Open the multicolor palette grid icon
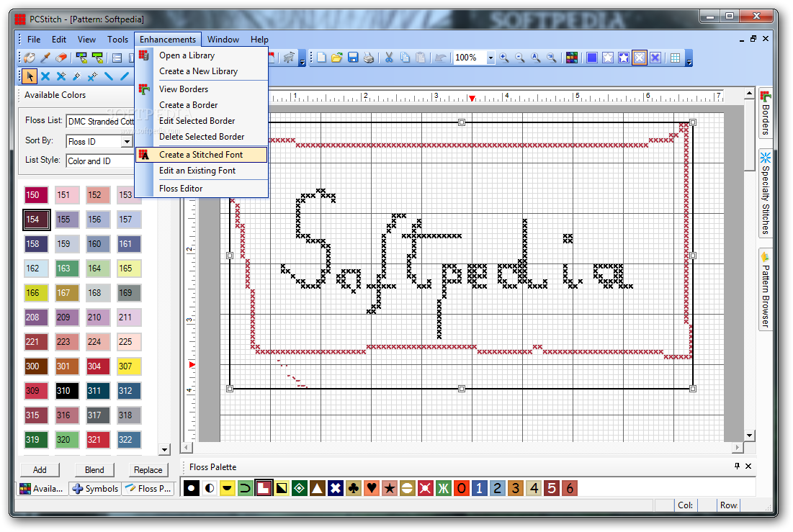 572,58
